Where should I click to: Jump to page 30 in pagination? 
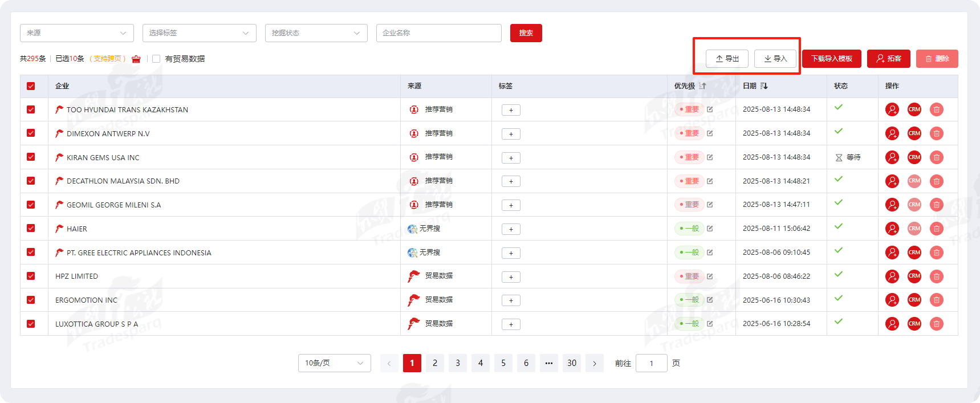click(x=571, y=363)
